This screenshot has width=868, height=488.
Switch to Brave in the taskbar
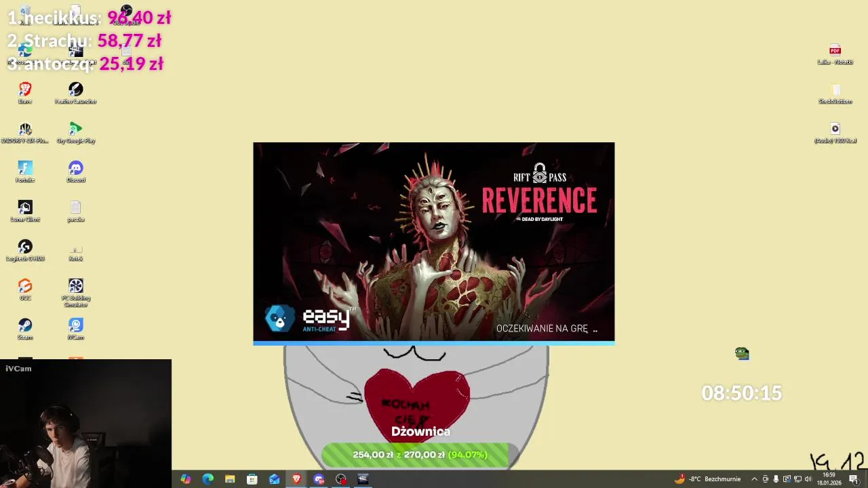point(296,479)
